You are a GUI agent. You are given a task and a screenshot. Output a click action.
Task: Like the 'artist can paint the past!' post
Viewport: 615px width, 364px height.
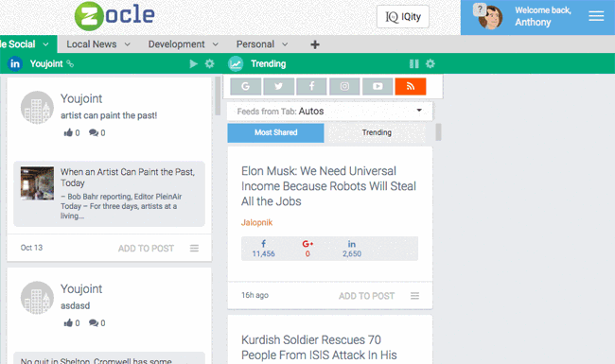[x=72, y=132]
